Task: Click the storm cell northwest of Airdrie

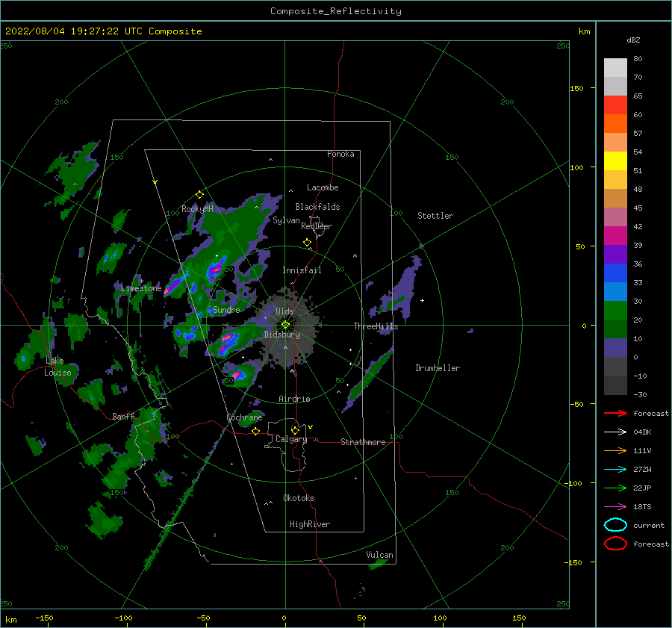Action: 238,375
